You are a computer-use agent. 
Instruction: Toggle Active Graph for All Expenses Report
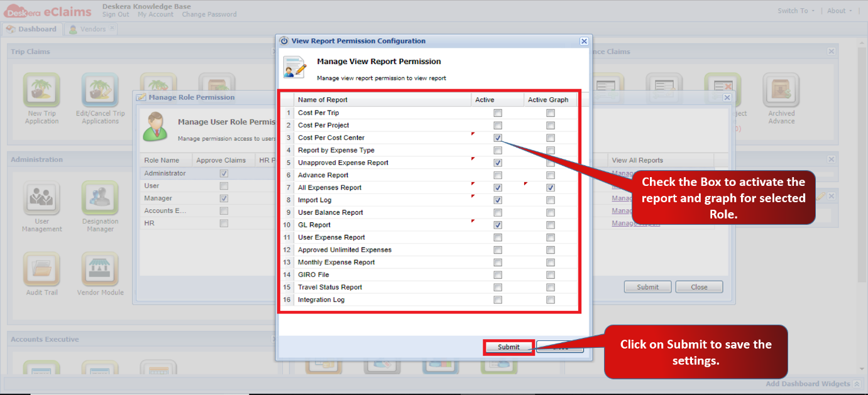(551, 188)
